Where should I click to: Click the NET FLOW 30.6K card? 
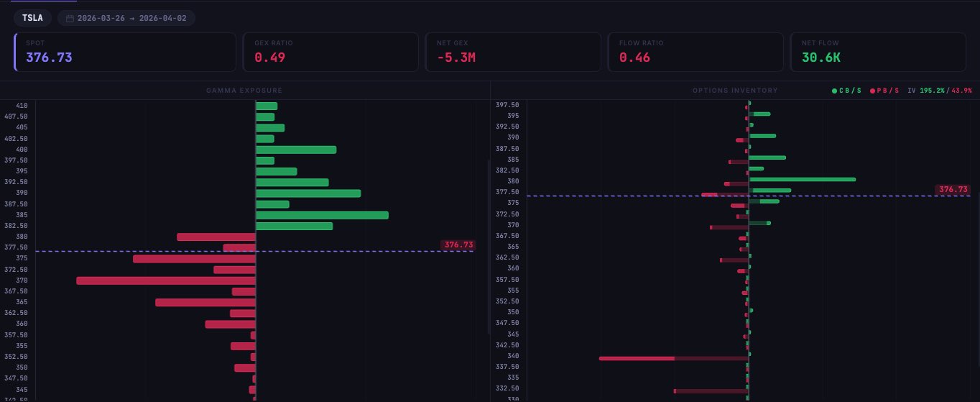(878, 52)
